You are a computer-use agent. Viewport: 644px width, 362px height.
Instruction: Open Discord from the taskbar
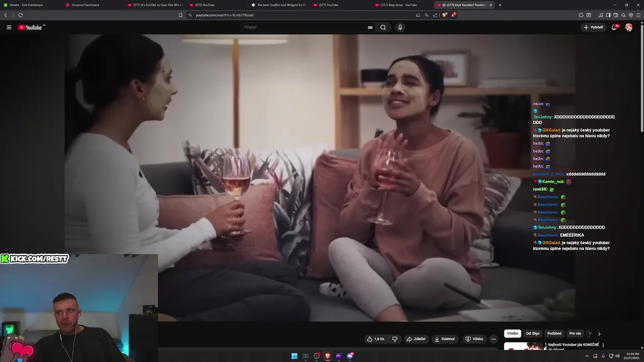click(350, 356)
